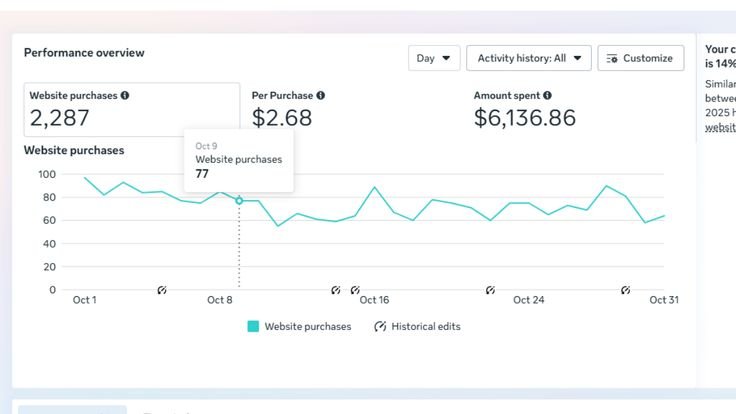Select the Website purchases metric card
Image resolution: width=736 pixels, height=414 pixels.
point(132,110)
